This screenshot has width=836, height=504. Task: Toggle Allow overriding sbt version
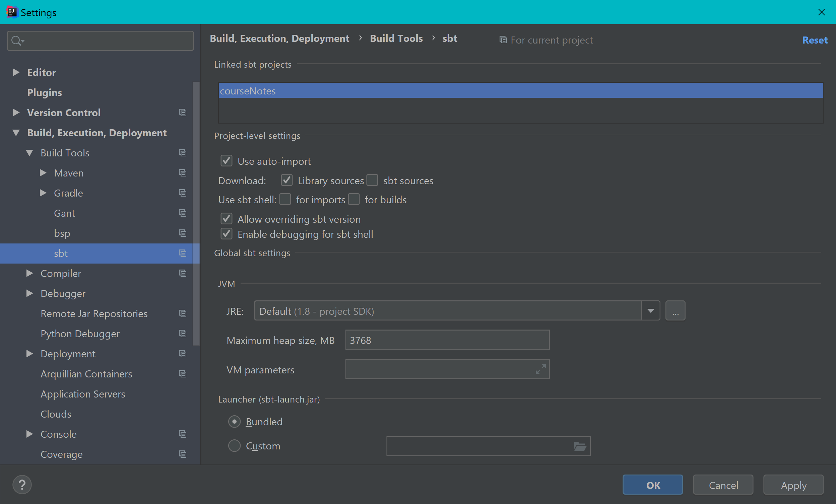(227, 219)
